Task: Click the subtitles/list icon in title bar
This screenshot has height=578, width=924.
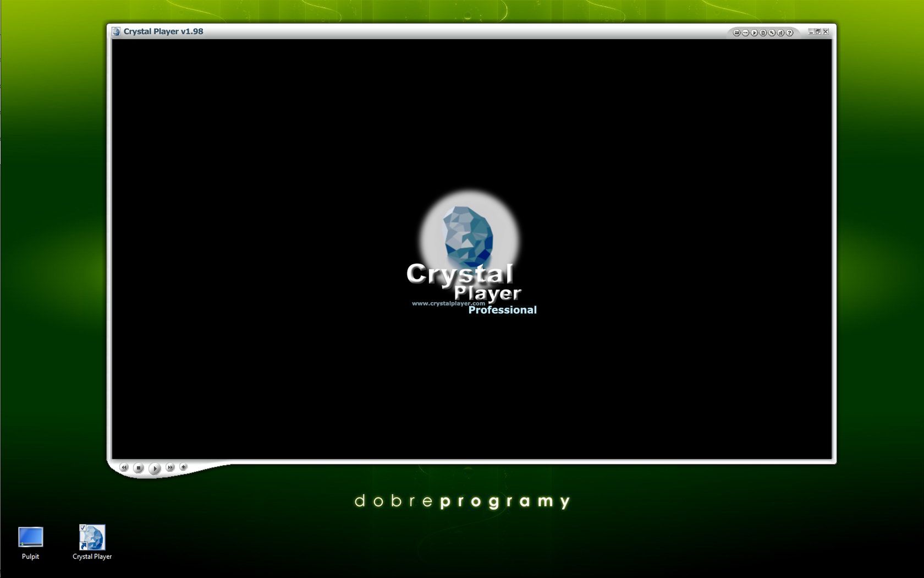Action: click(746, 32)
